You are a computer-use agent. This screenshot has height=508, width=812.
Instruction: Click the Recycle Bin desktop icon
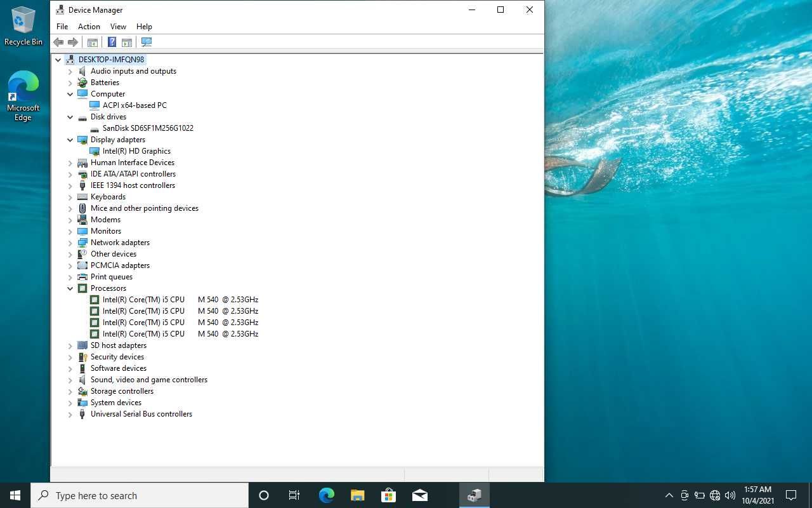click(x=23, y=27)
